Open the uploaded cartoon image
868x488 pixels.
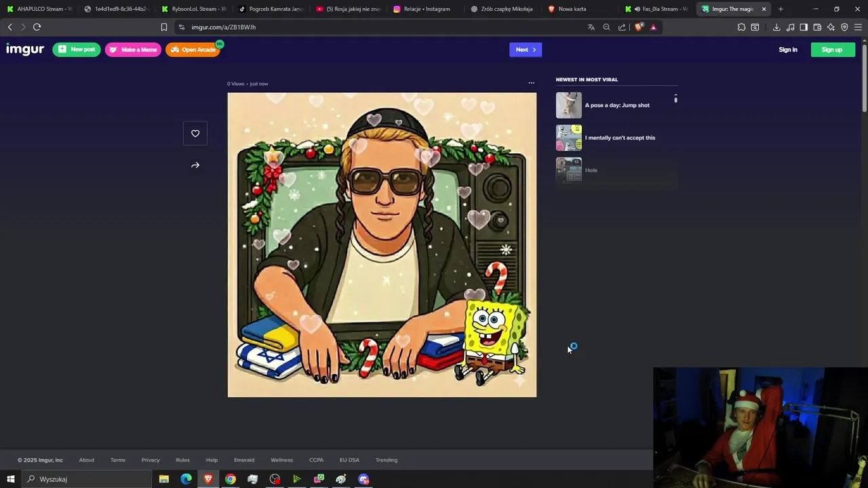pos(382,245)
